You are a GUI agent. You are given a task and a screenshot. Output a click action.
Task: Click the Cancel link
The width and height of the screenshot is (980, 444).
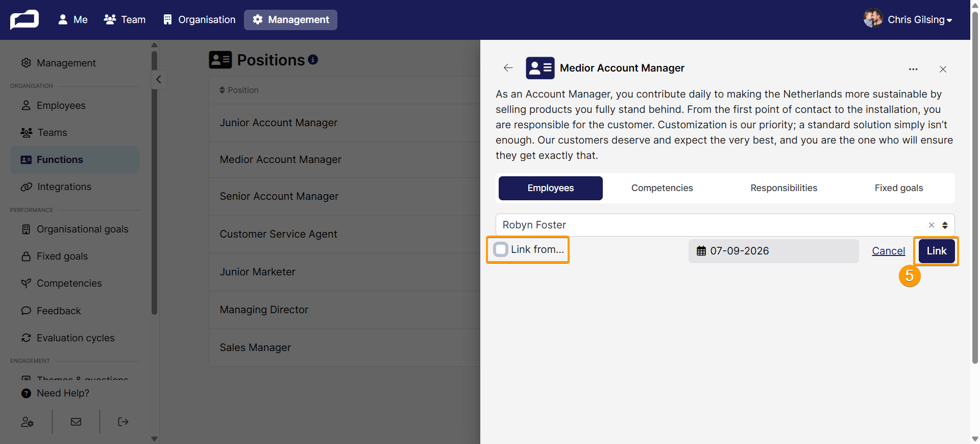click(x=888, y=251)
